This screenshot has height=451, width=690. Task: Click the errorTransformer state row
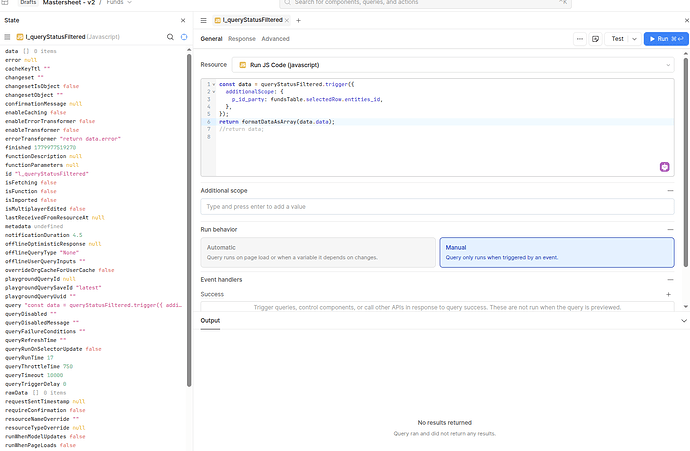63,139
